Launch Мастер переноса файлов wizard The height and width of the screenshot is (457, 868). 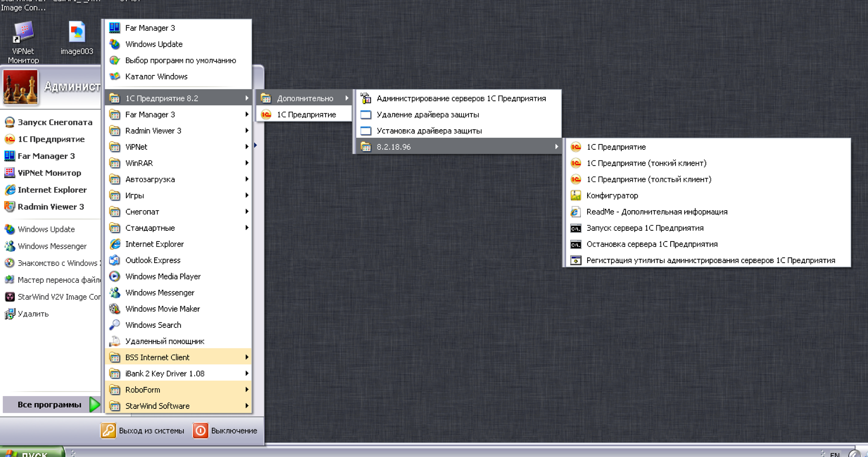[50, 280]
